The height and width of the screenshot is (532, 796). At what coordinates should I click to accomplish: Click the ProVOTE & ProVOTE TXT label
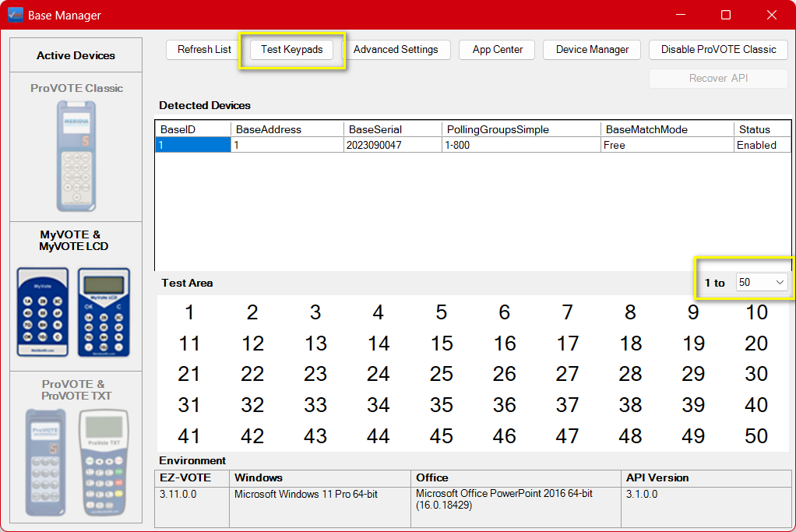click(x=76, y=390)
